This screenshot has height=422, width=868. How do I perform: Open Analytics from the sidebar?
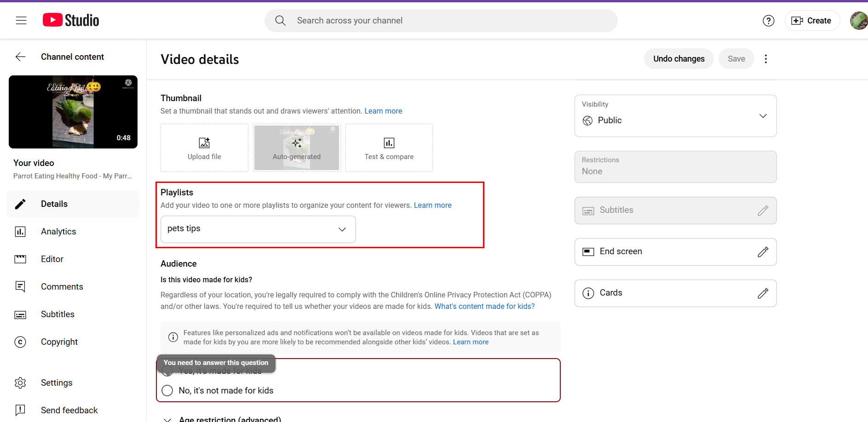[58, 231]
